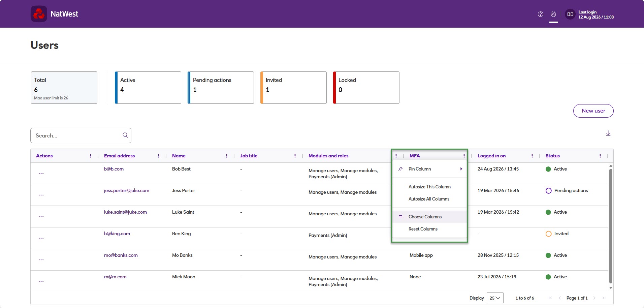Viewport: 644px width, 308px height.
Task: Open the BB user avatar
Action: tap(570, 14)
